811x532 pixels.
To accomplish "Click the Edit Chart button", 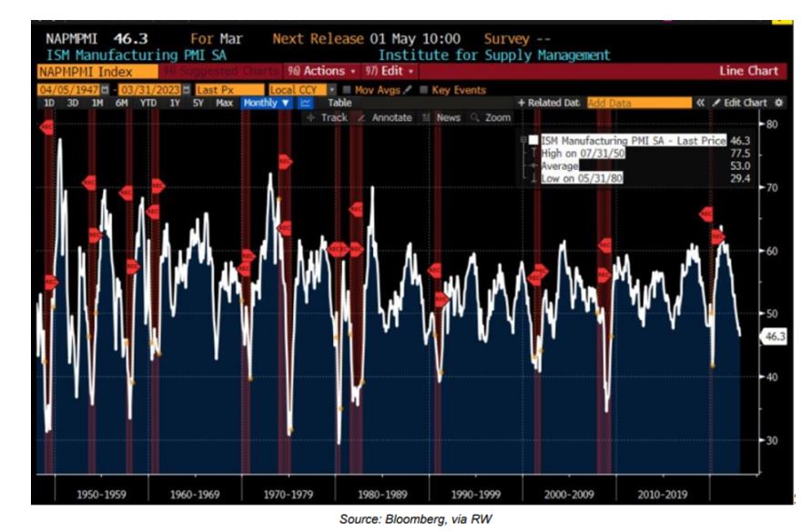I will coord(742,103).
